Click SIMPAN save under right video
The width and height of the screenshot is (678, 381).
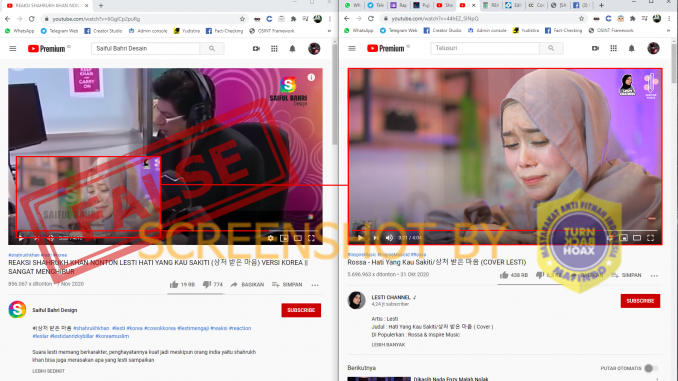tap(626, 275)
